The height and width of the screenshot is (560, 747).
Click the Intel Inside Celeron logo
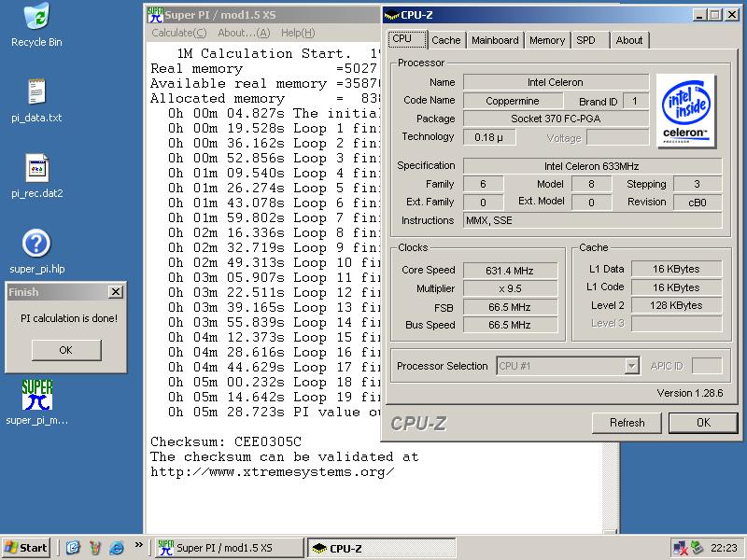(686, 110)
